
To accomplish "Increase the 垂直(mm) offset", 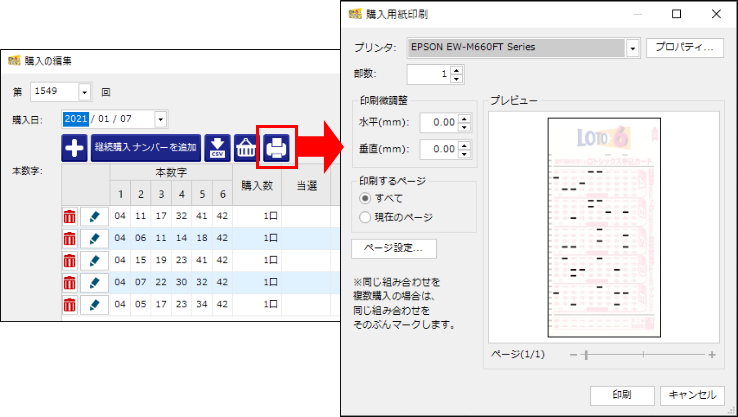I will click(464, 145).
